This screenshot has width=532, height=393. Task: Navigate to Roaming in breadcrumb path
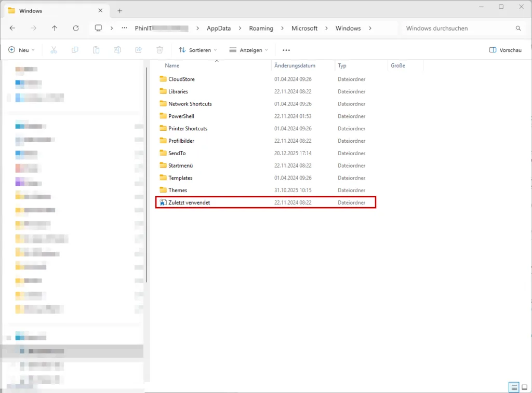(261, 28)
